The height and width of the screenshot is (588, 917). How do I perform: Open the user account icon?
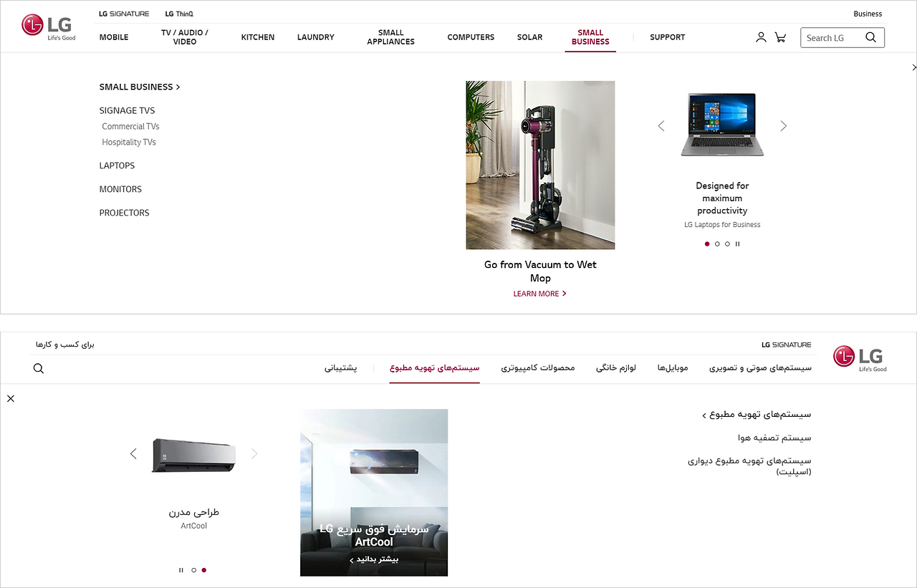(761, 37)
